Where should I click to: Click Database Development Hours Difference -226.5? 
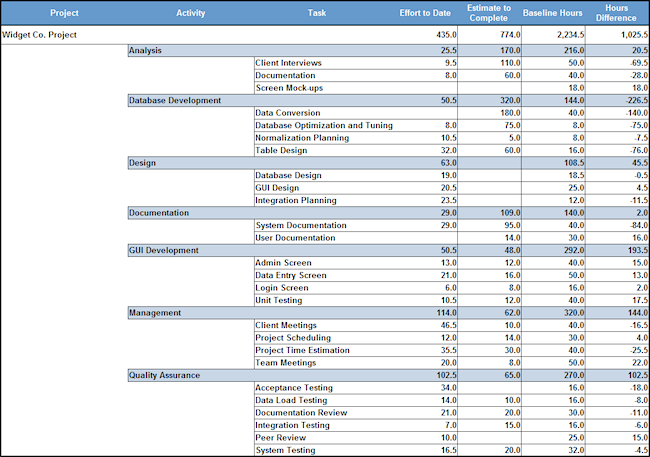(x=638, y=100)
